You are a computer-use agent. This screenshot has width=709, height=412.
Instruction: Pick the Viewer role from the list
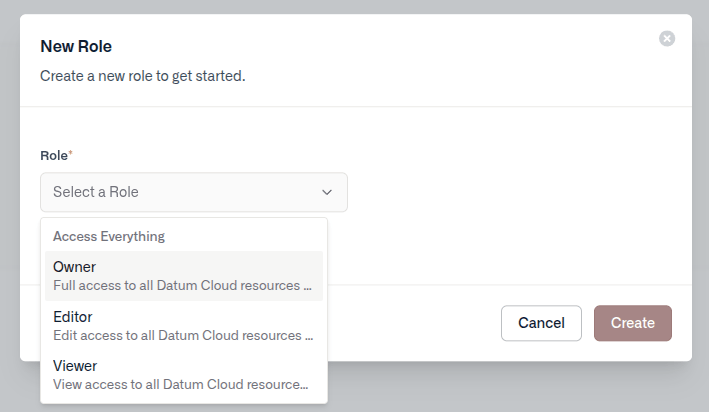(x=184, y=375)
